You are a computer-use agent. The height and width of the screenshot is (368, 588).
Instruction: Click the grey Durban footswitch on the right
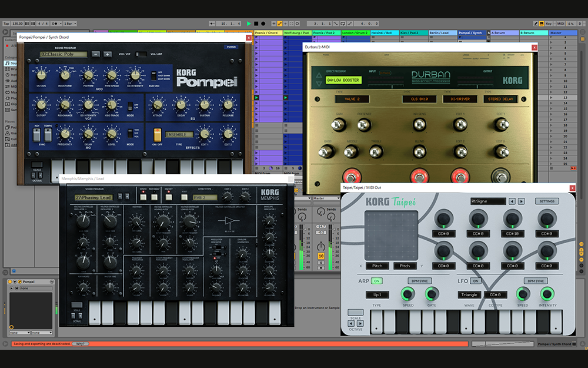coord(500,175)
